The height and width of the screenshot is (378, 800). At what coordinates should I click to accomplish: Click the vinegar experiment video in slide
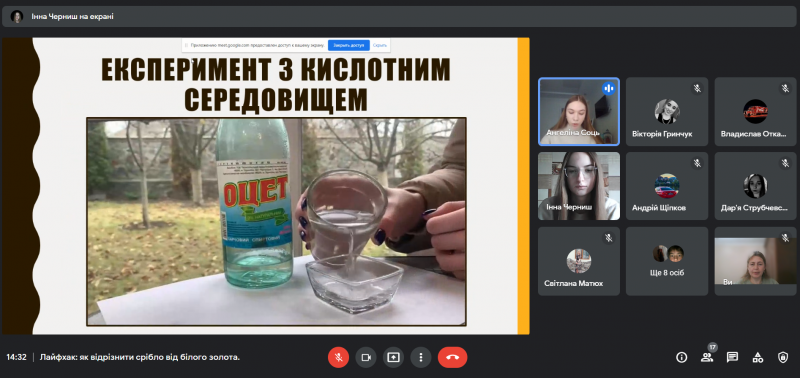point(276,221)
